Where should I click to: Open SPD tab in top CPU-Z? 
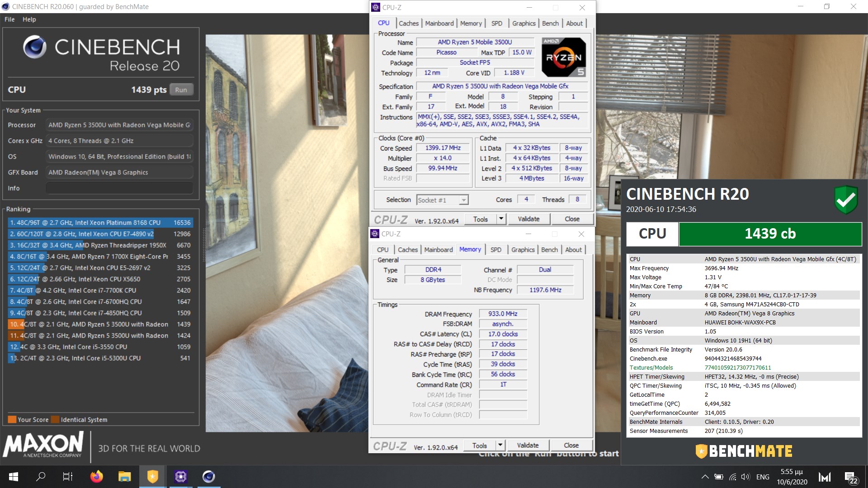(x=496, y=23)
